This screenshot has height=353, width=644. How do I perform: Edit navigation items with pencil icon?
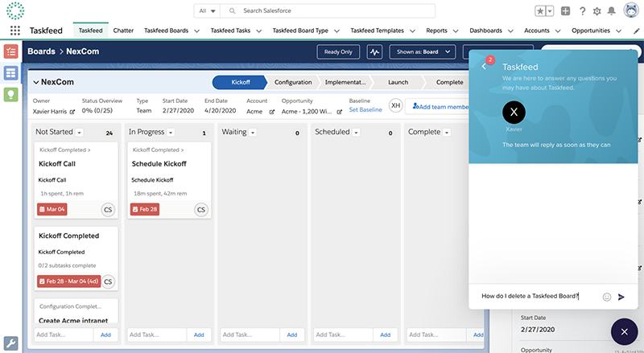click(x=636, y=31)
